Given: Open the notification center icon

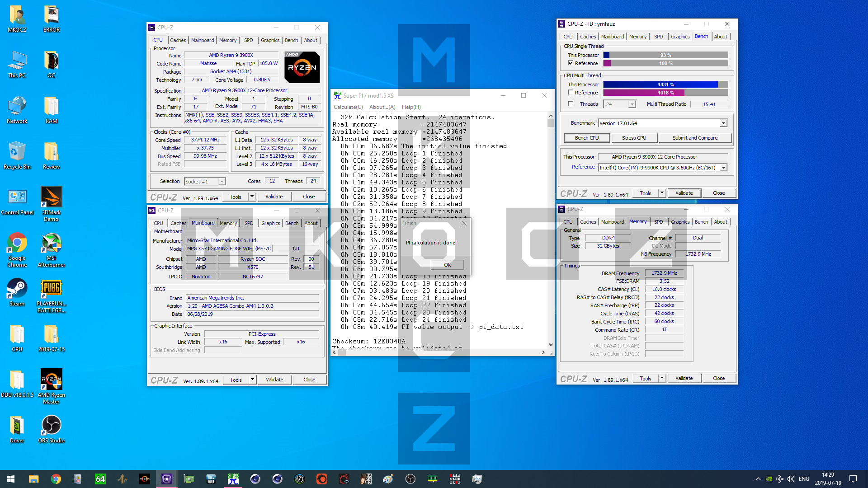Looking at the screenshot, I should [x=853, y=479].
